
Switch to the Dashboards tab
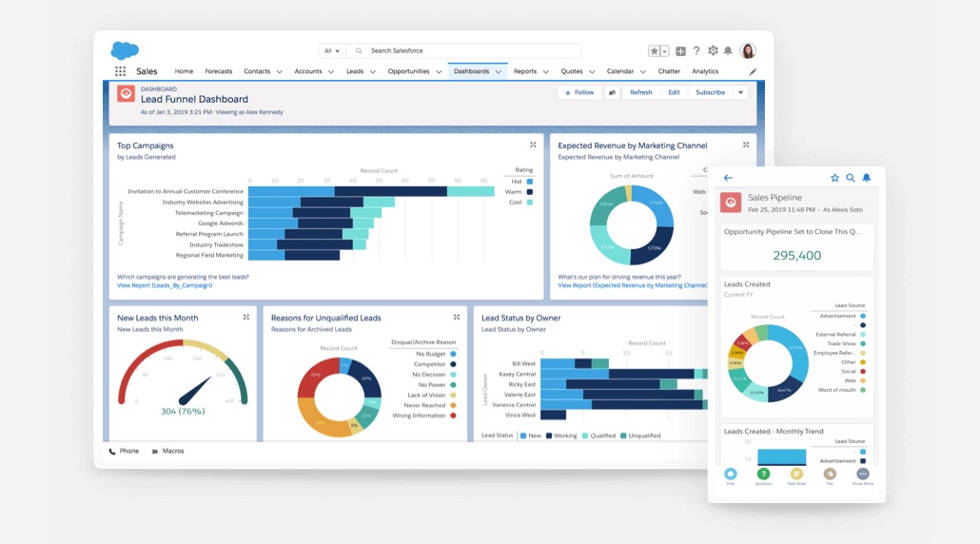pos(471,71)
